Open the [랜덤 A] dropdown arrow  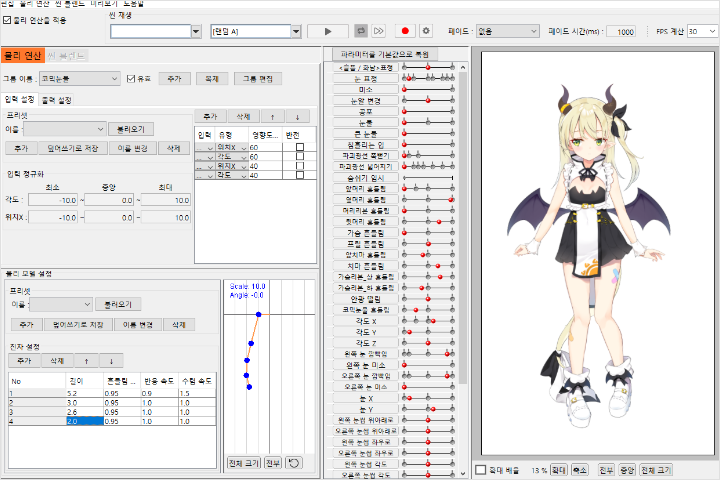tap(296, 31)
